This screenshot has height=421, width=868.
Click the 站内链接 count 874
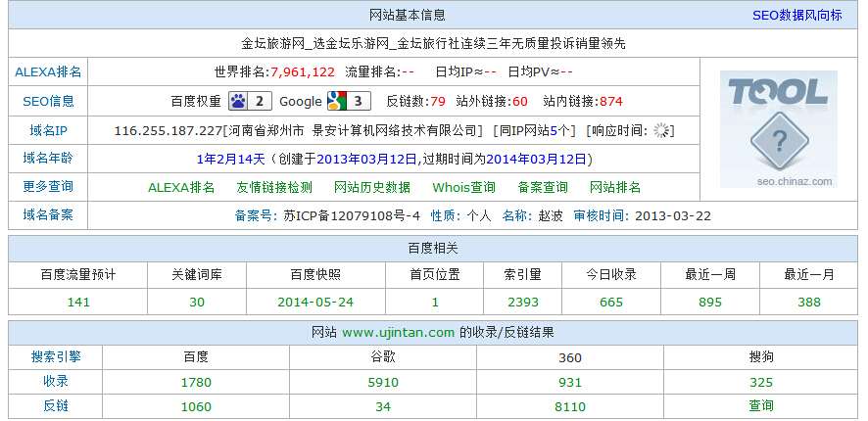[x=611, y=101]
